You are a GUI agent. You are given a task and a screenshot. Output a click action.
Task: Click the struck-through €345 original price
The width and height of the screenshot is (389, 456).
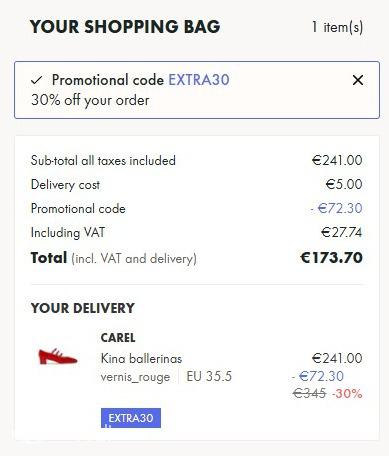pos(309,394)
